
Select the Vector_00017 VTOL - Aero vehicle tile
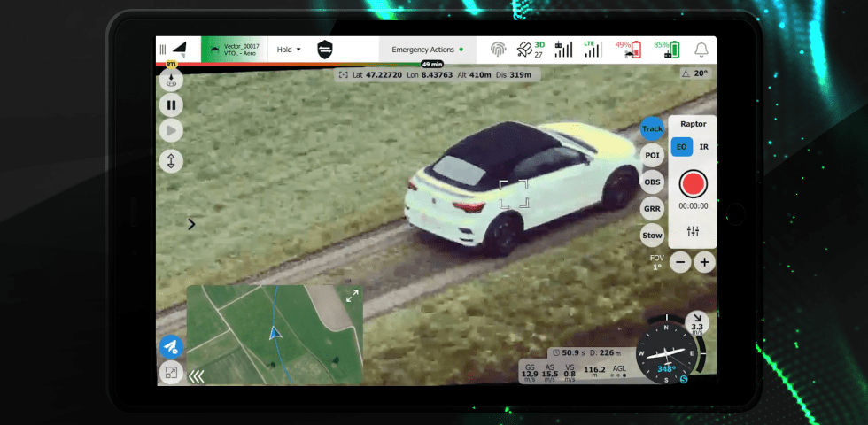coord(234,50)
